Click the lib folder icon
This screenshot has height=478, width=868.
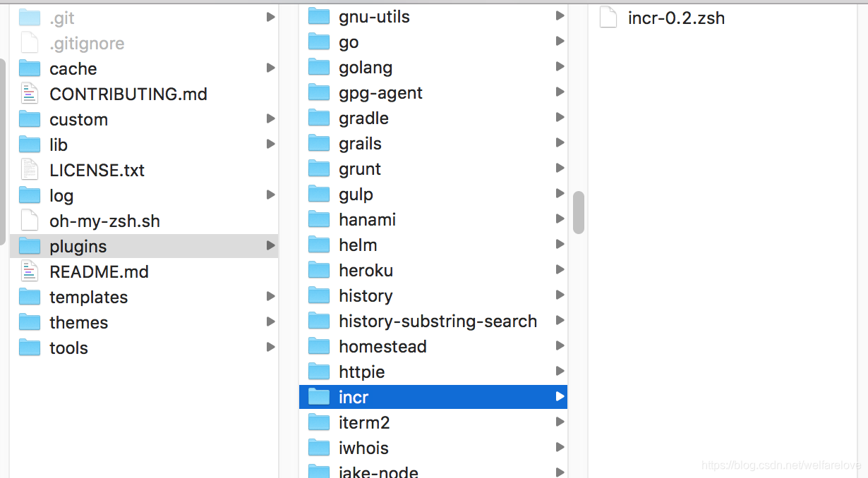click(30, 145)
